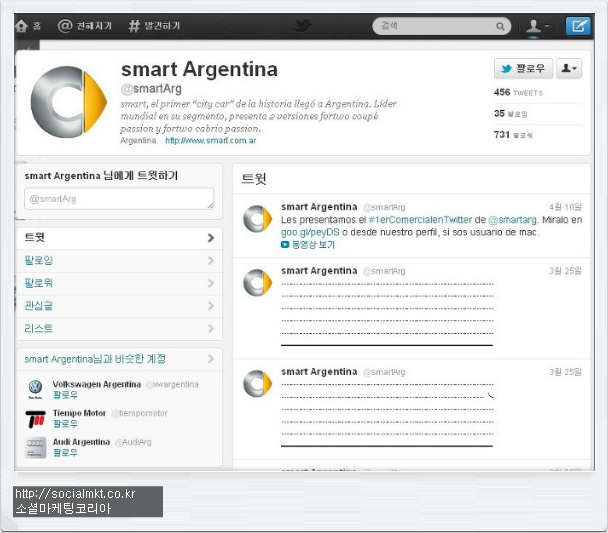The image size is (608, 533).
Task: View the 731 followers count
Action: [x=513, y=135]
